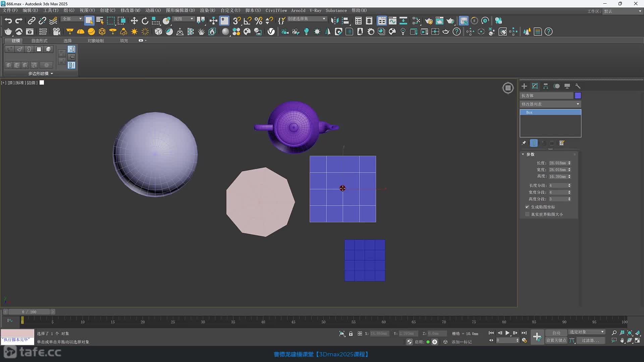Click the Maximize Viewport Toggle icon
This screenshot has height=362, width=644.
click(637, 340)
